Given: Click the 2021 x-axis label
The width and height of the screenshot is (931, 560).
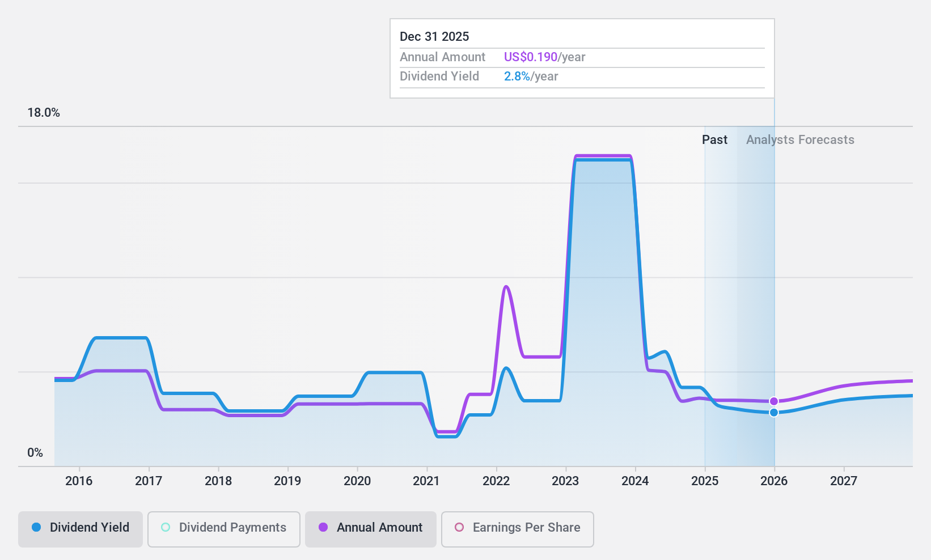Looking at the screenshot, I should coord(426,481).
